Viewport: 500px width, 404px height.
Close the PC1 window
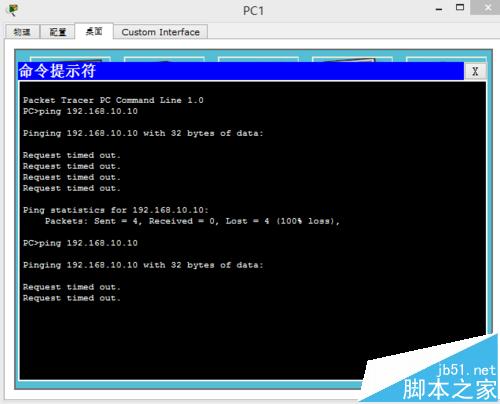click(485, 7)
